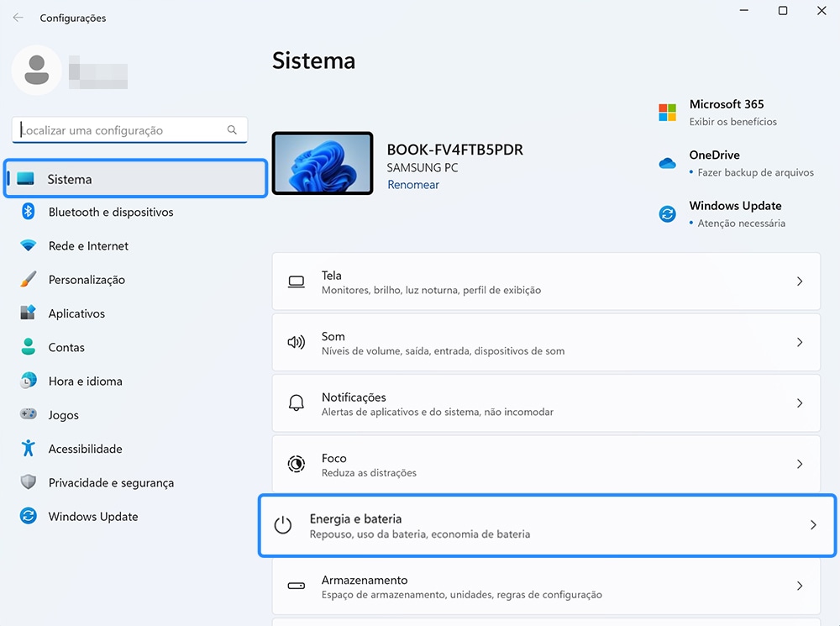The image size is (840, 626).
Task: Click the Windows Update sidebar icon
Action: click(29, 516)
